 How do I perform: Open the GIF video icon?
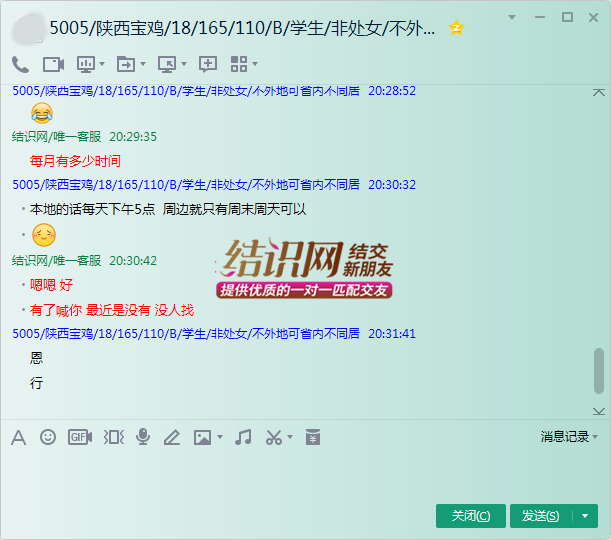click(80, 437)
